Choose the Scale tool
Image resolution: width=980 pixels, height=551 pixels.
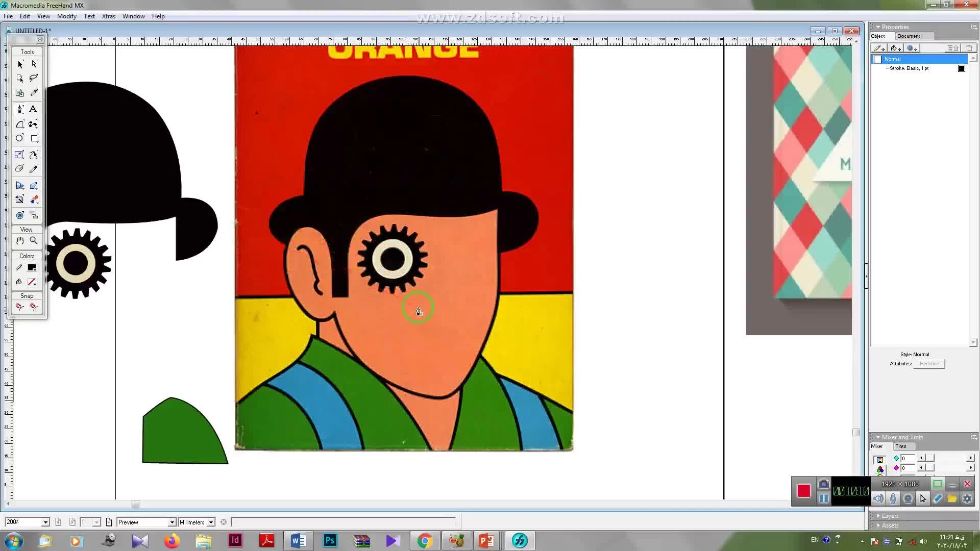tap(19, 155)
